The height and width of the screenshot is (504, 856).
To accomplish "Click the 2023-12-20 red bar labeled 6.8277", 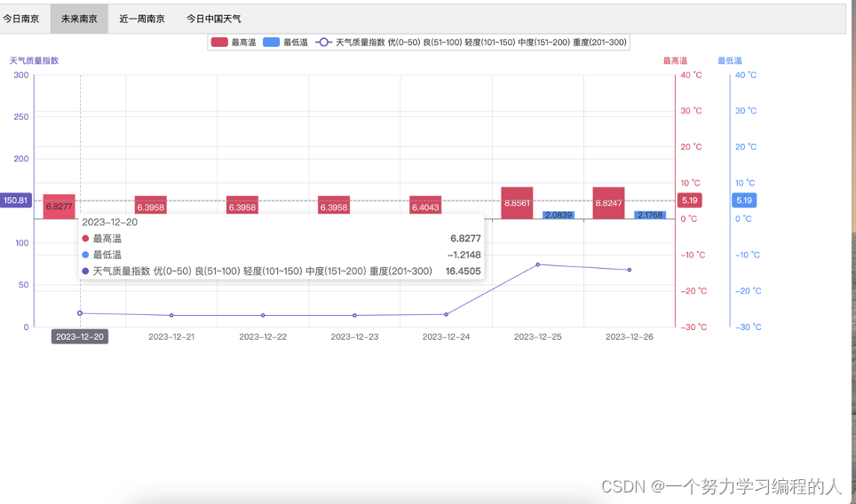I will [59, 206].
